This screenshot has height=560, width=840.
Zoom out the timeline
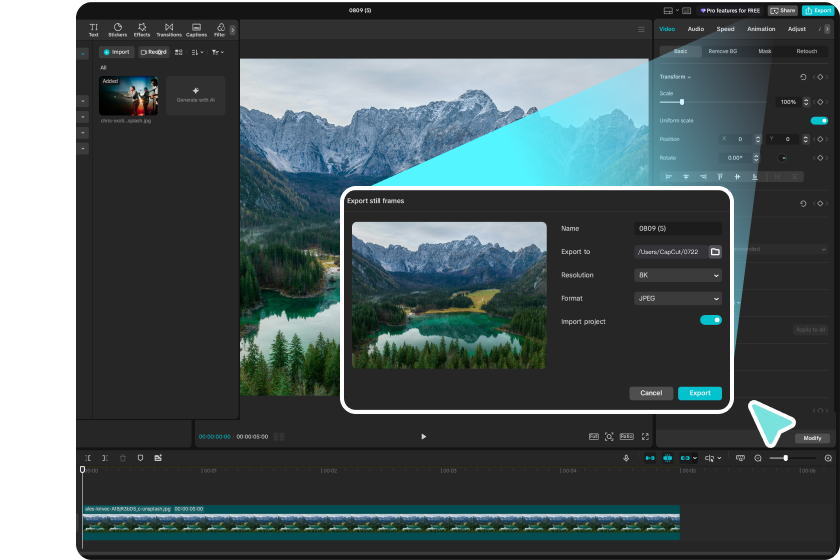[x=758, y=458]
